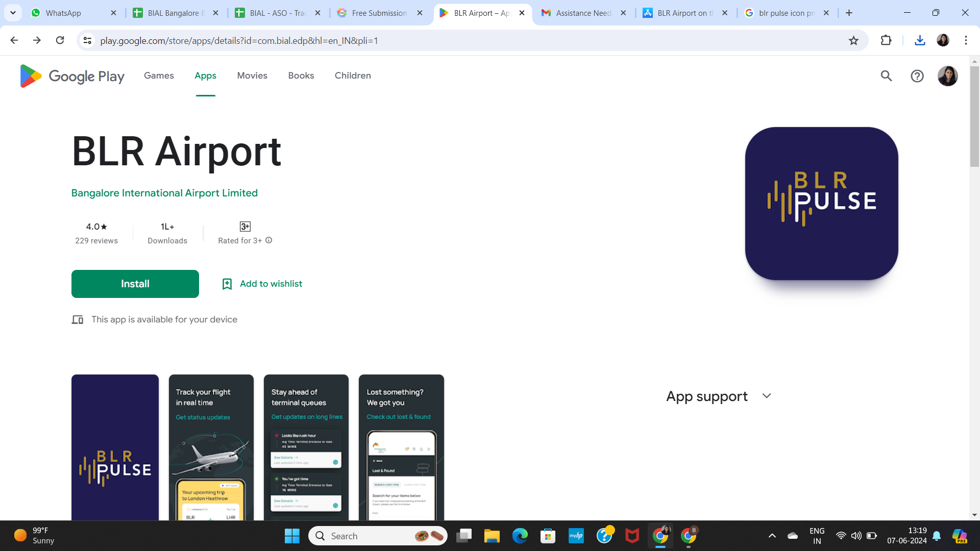980x551 pixels.
Task: Open the Movies section
Action: (x=252, y=76)
